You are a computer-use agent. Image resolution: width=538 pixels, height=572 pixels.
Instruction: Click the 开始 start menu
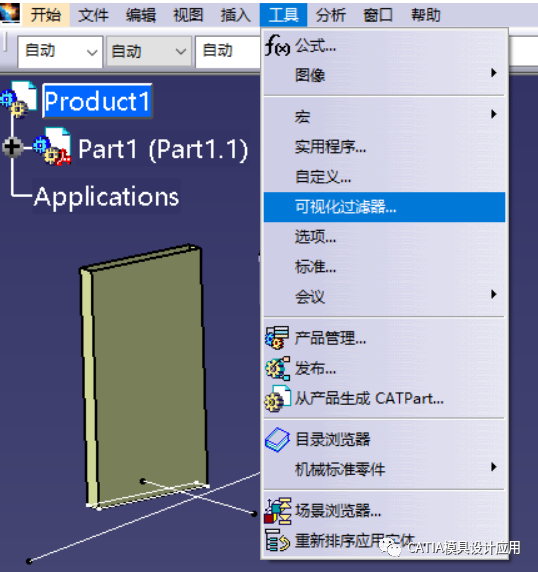pyautogui.click(x=45, y=15)
